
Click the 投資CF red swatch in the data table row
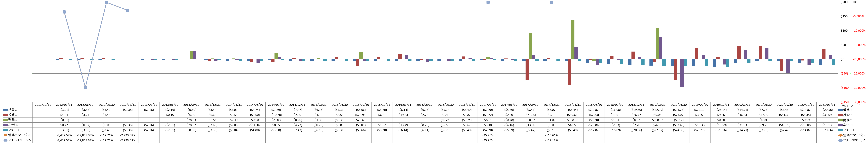point(5,115)
